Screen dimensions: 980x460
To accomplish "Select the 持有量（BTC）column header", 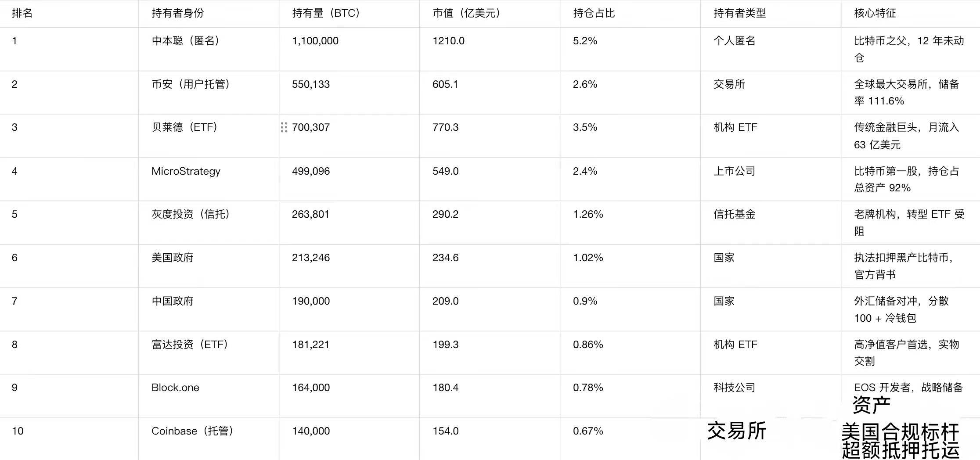I will 326,13.
